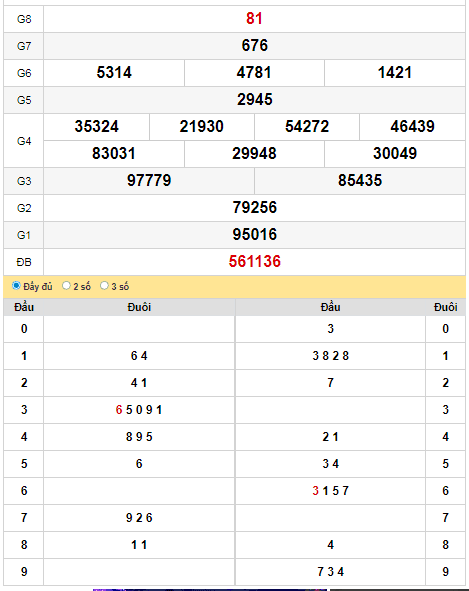Click G1 prize number 95016
Image resolution: width=469 pixels, height=591 pixels.
[x=254, y=235]
